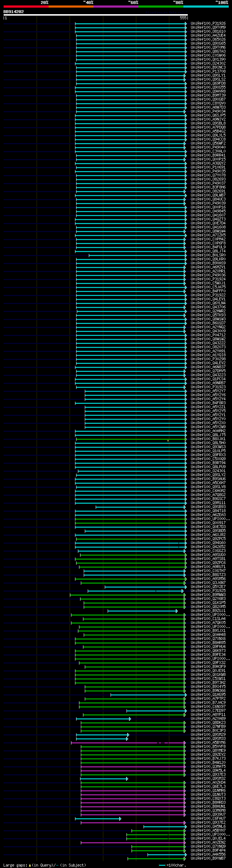The height and width of the screenshot is (868, 232).
Task: Select the BB914202 query title text
Action: click(x=14, y=12)
